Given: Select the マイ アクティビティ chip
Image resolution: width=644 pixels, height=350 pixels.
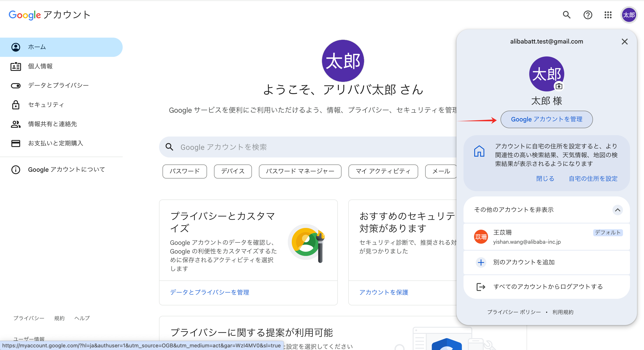Looking at the screenshot, I should pyautogui.click(x=383, y=171).
